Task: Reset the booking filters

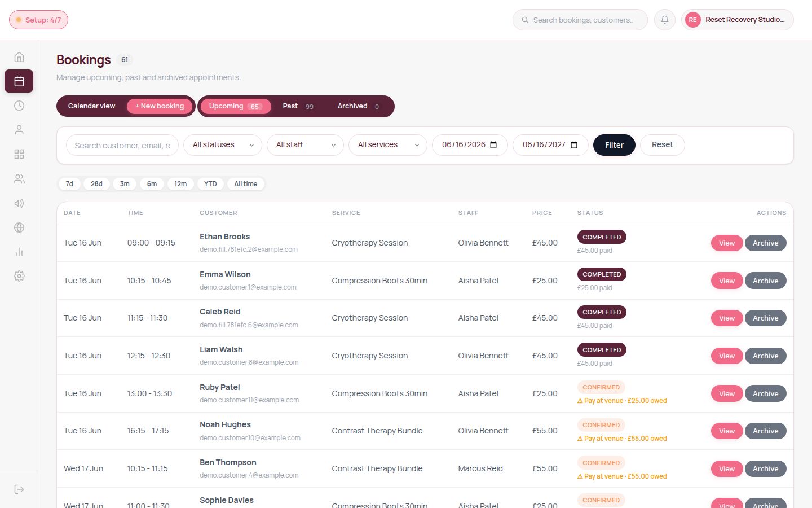Action: 662,145
